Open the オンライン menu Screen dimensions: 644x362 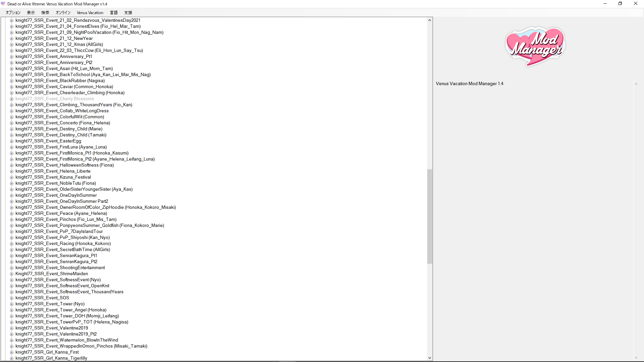point(63,13)
